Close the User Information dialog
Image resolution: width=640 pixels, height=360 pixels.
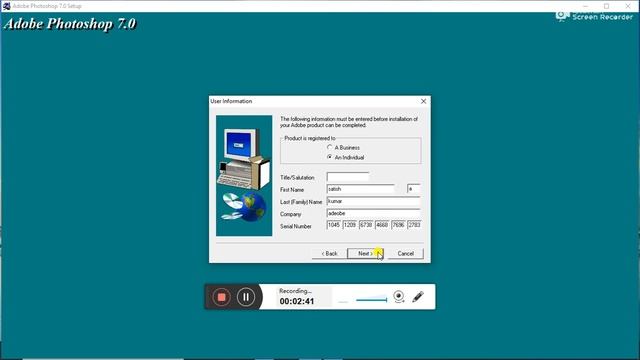pos(423,101)
